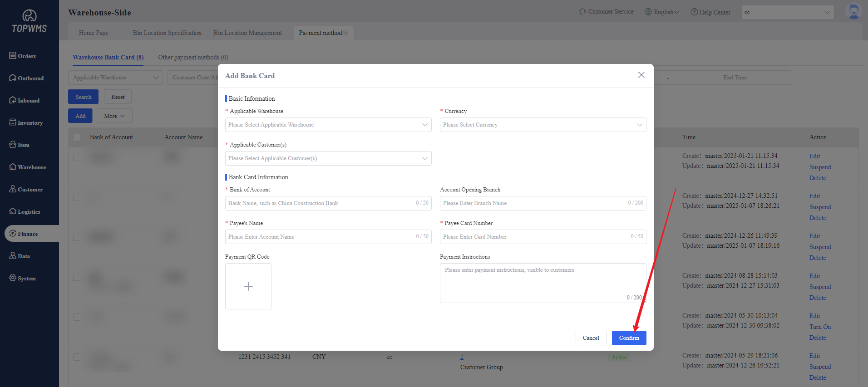The width and height of the screenshot is (868, 387).
Task: Open the Outbound sidebar section
Action: [x=27, y=78]
